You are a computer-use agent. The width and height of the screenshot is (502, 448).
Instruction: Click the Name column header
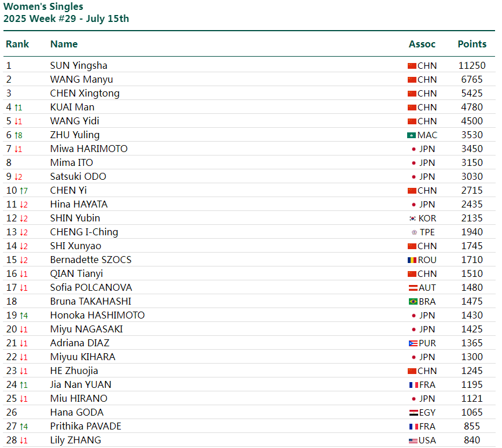[x=64, y=44]
